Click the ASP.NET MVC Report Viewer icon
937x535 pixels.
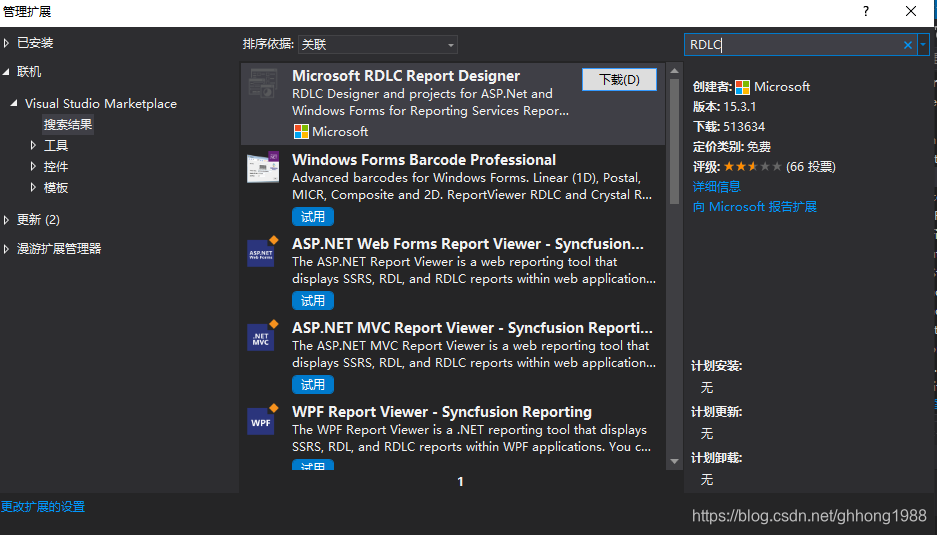pyautogui.click(x=263, y=336)
